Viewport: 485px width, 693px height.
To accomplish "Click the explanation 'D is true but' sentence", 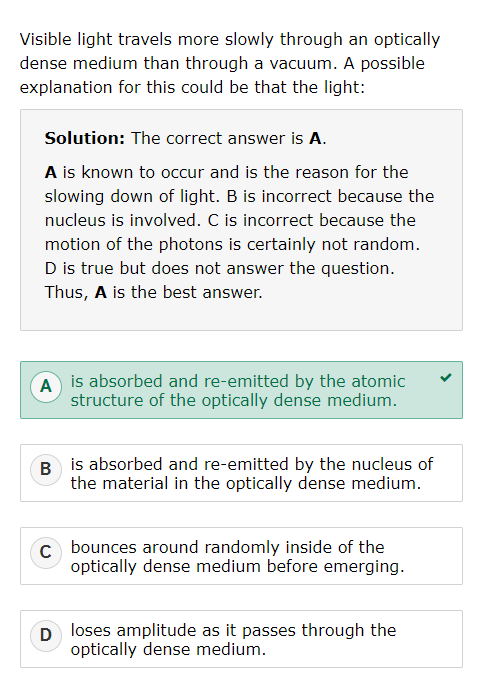I will pyautogui.click(x=219, y=268).
